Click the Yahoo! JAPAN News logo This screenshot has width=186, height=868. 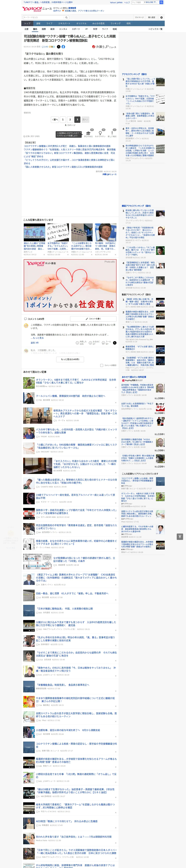[x=37, y=9]
